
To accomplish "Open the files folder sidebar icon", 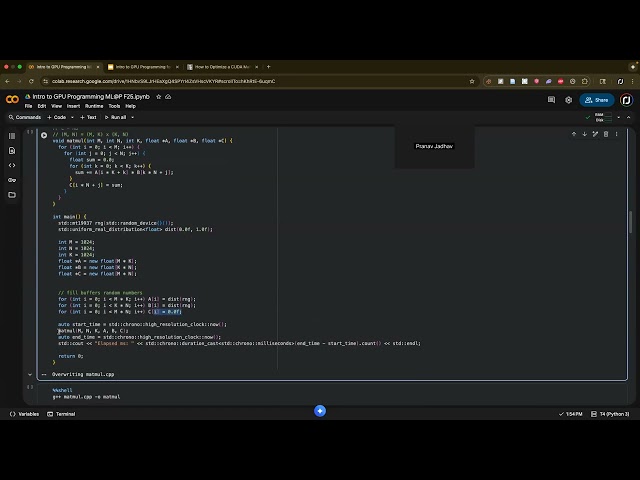I will (12, 195).
